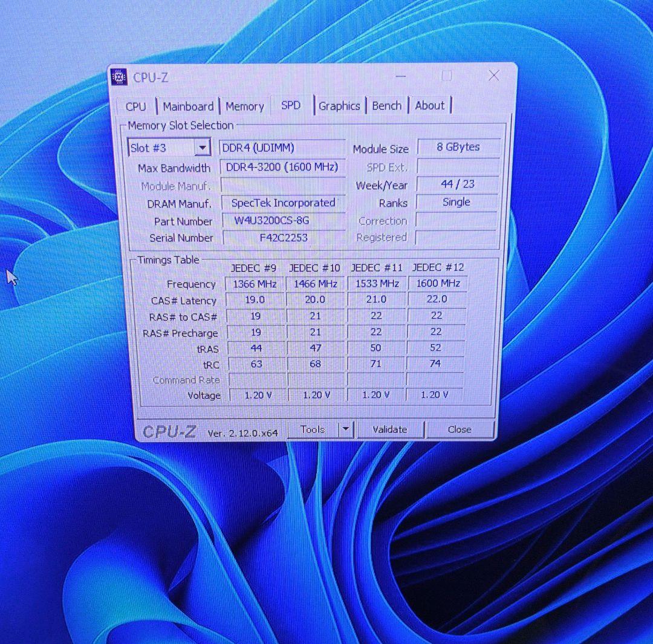Click the DDR4-3200 (1600 MHz) bandwidth field
The width and height of the screenshot is (653, 644).
tap(282, 167)
